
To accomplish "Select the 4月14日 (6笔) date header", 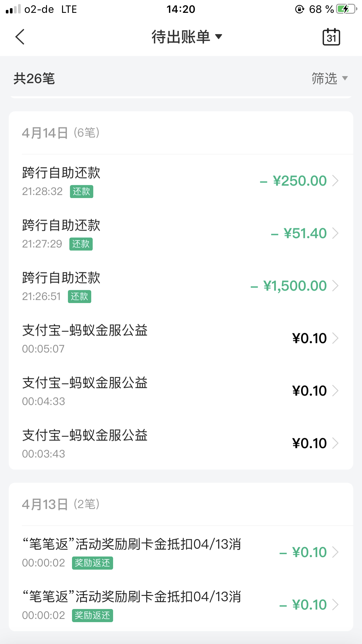I will 61,133.
